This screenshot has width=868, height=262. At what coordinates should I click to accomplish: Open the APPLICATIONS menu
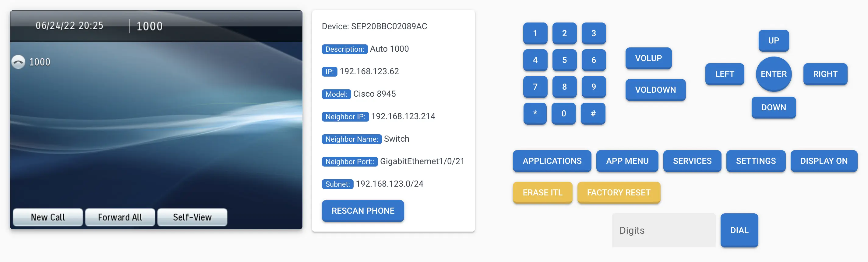click(x=552, y=161)
